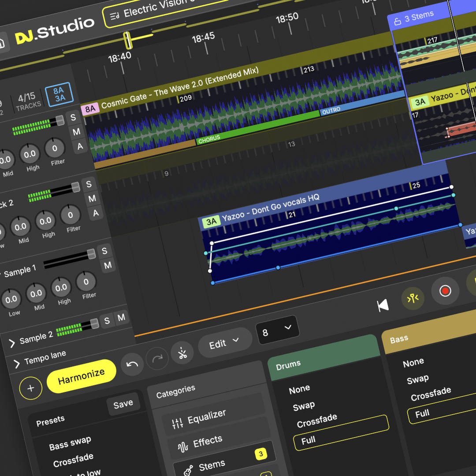Expand the Tempo lane

[x=17, y=364]
